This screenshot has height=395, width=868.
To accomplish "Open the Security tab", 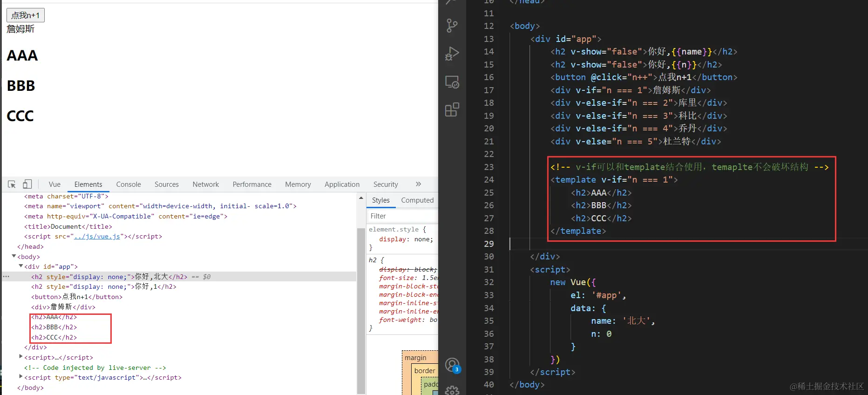I will click(x=386, y=184).
